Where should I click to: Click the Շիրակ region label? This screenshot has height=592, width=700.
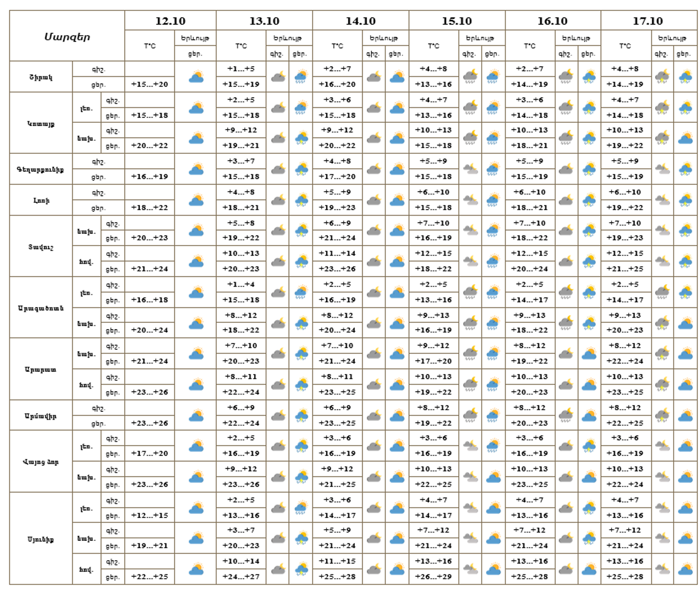41,77
